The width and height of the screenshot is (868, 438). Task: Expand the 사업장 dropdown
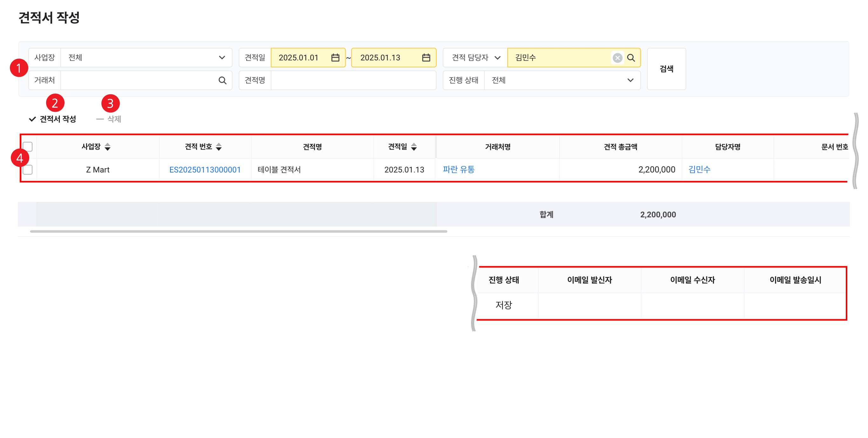(x=222, y=57)
